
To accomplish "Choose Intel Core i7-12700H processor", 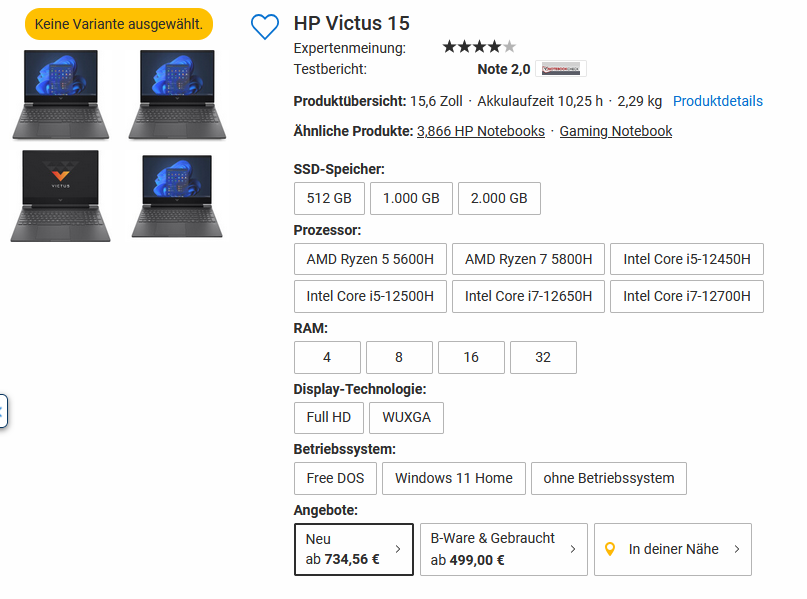I will [687, 296].
